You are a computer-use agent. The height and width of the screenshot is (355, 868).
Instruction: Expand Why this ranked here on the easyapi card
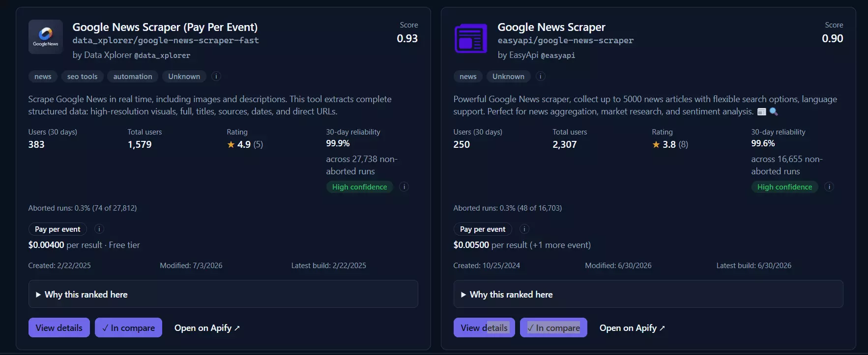648,294
